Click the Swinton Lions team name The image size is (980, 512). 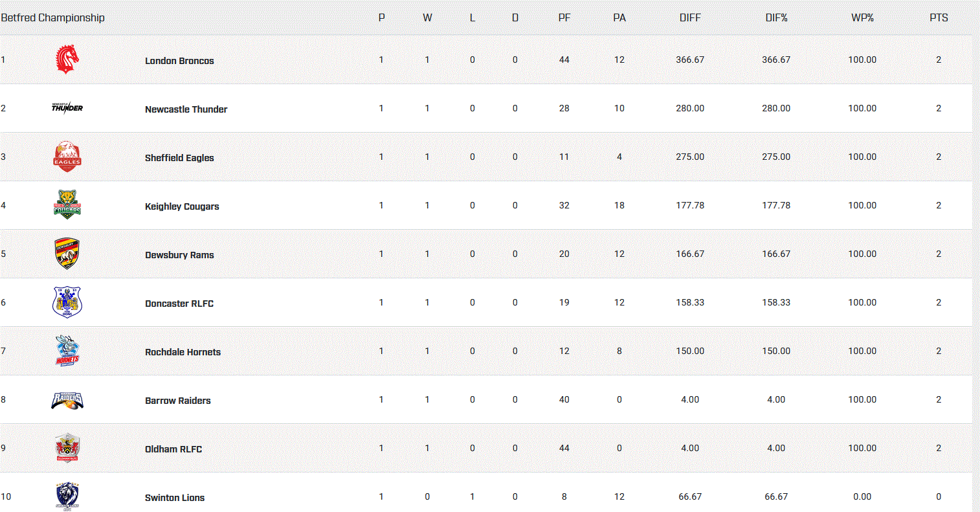click(x=175, y=498)
